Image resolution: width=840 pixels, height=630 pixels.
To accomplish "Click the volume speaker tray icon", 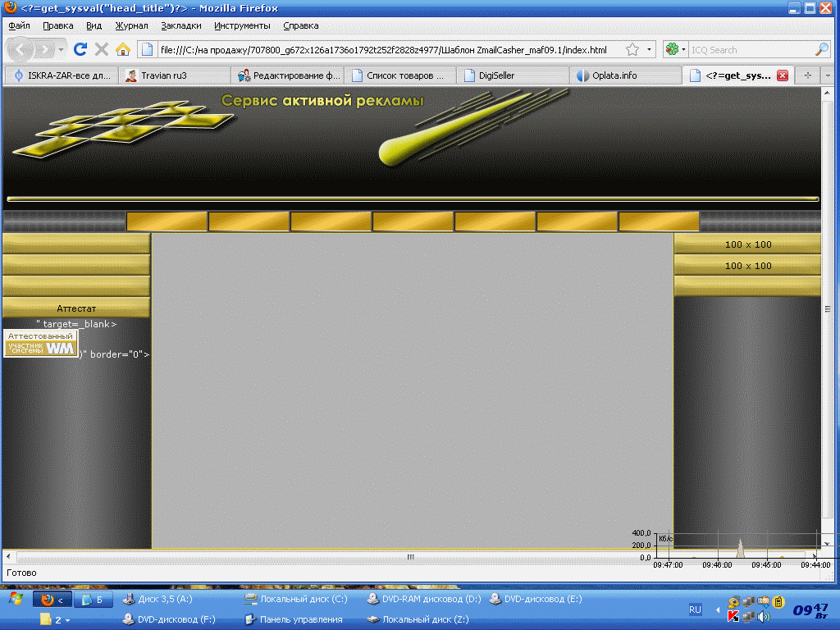I will pyautogui.click(x=765, y=617).
